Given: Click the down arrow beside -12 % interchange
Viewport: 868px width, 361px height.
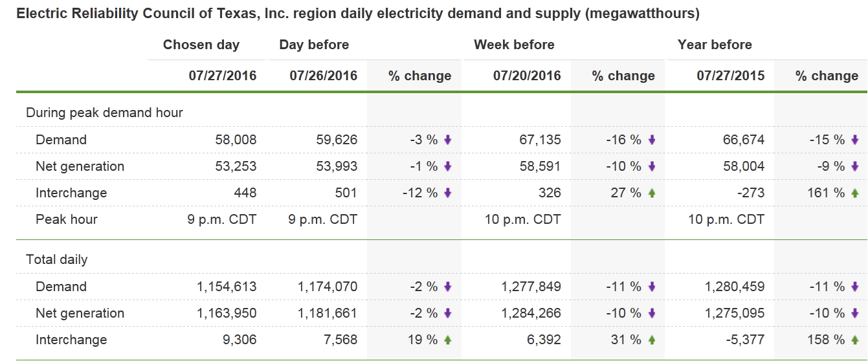Looking at the screenshot, I should pyautogui.click(x=448, y=193).
